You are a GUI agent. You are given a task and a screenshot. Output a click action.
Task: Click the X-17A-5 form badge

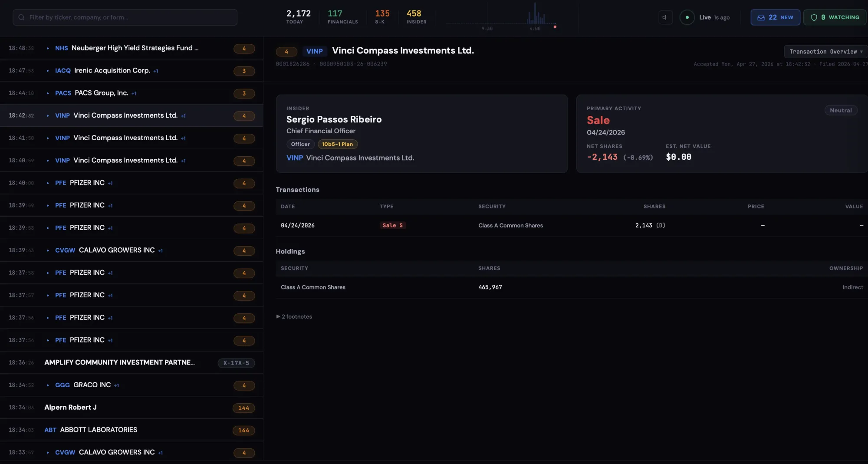point(236,363)
